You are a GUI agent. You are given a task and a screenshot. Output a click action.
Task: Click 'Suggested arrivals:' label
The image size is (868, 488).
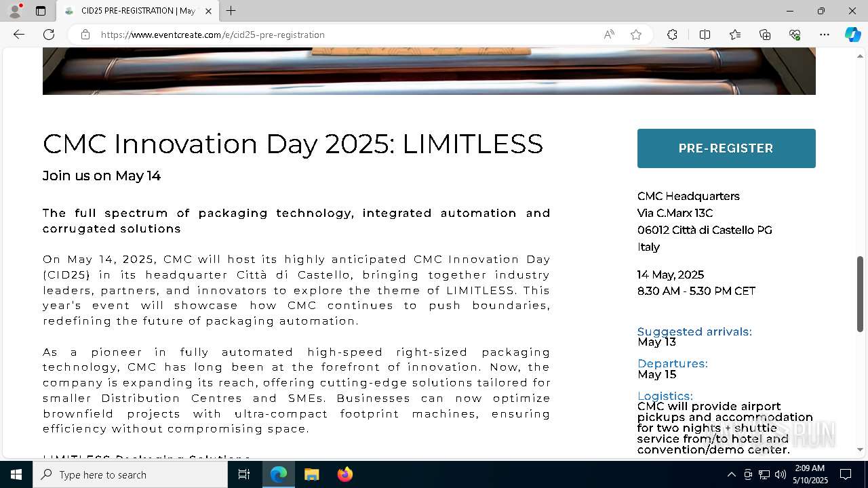tap(694, 331)
